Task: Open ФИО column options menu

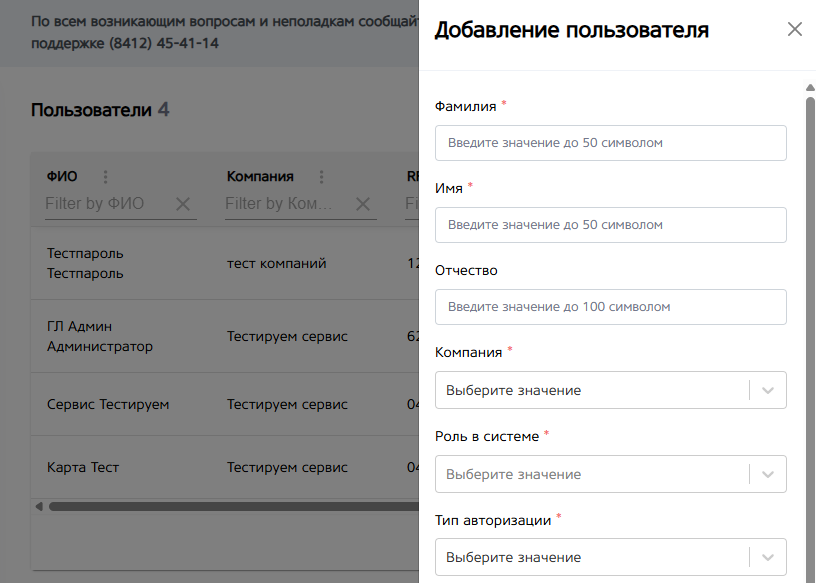Action: [x=106, y=177]
